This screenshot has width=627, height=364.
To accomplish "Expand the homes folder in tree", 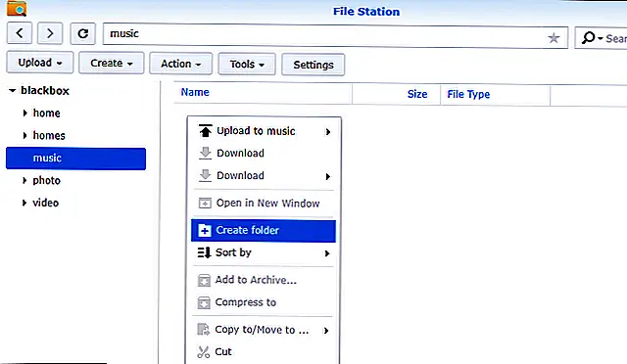I will pos(24,135).
